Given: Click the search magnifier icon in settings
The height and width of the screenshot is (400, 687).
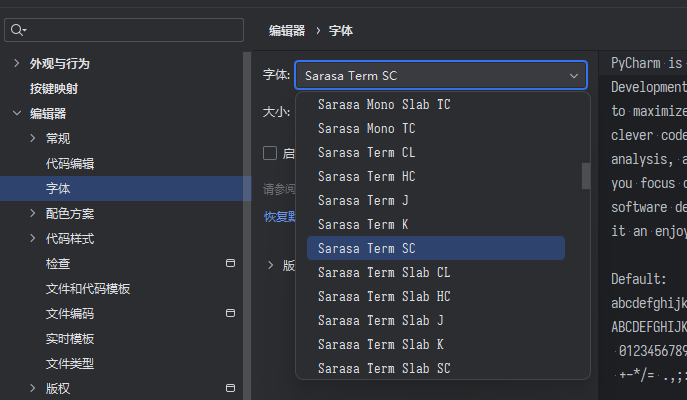Looking at the screenshot, I should click(18, 30).
